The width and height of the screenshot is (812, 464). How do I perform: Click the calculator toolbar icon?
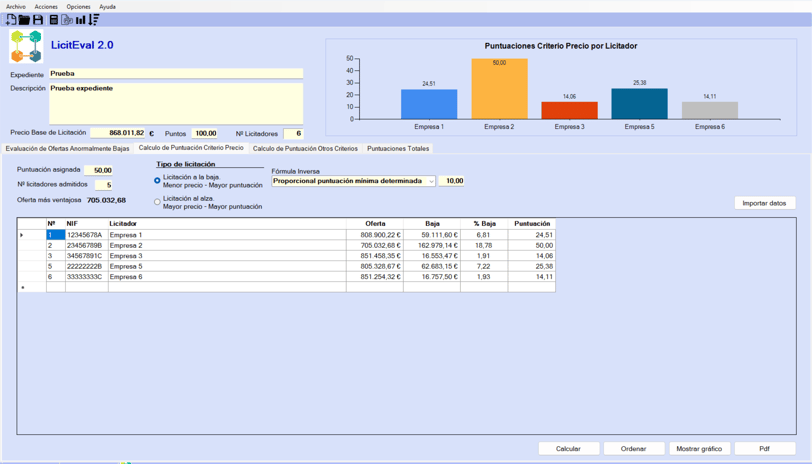[53, 20]
